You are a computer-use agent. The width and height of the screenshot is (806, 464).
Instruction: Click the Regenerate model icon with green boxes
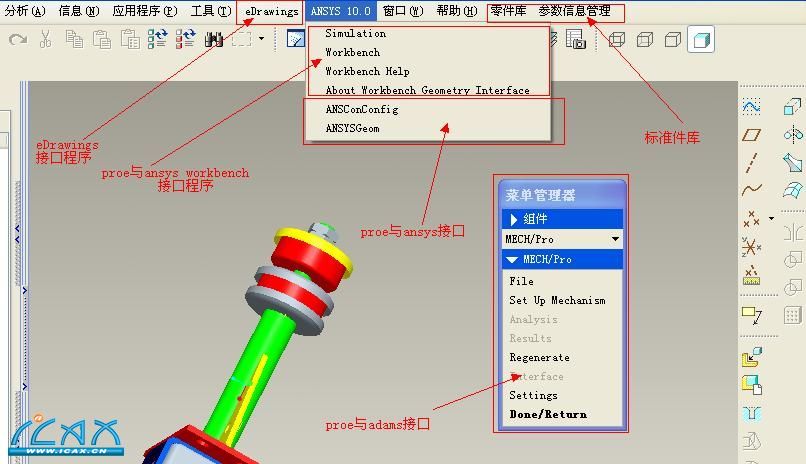(x=158, y=39)
